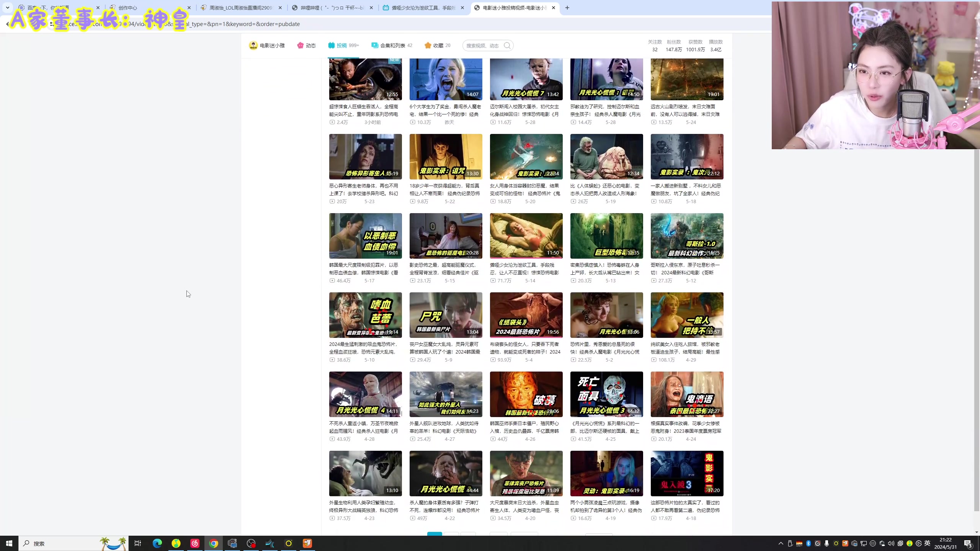Switch to the 动态 tab

pyautogui.click(x=306, y=46)
